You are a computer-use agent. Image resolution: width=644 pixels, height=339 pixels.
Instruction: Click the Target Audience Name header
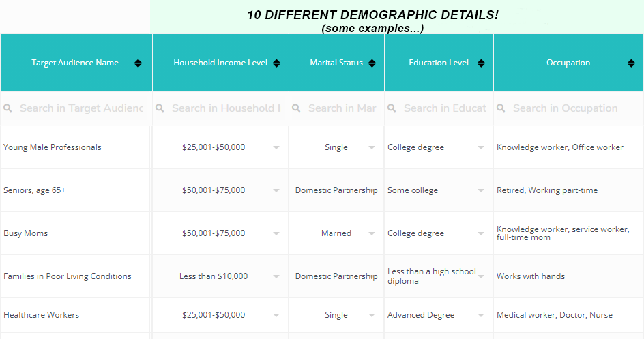pos(76,63)
